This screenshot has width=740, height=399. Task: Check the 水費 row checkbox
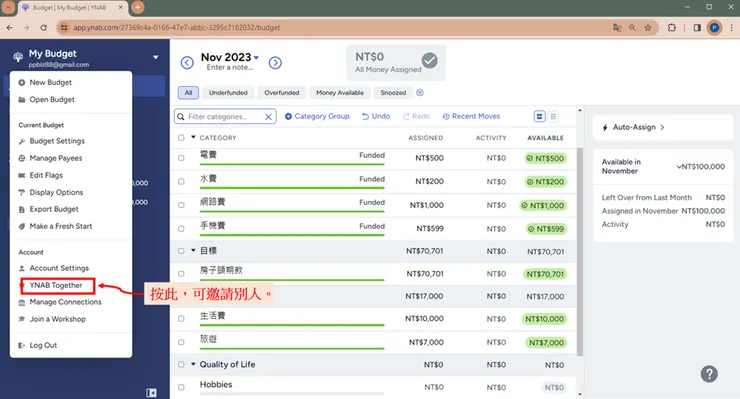[x=181, y=182]
